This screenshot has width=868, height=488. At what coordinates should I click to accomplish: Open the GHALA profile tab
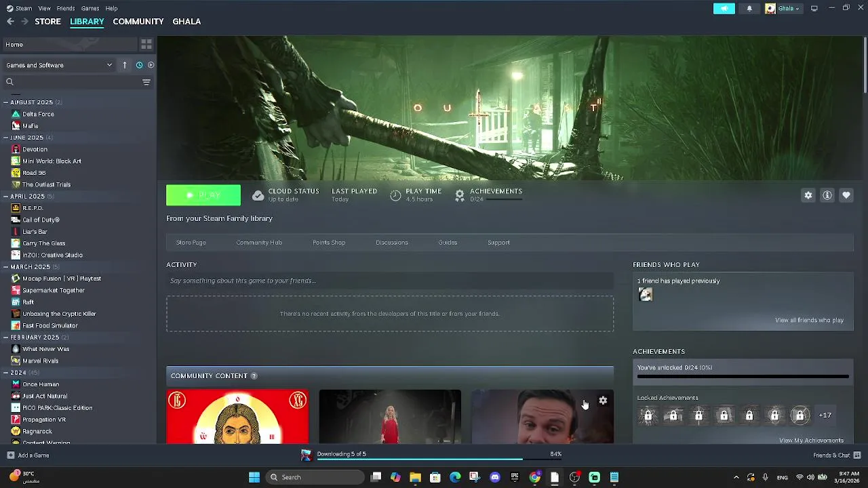(186, 22)
